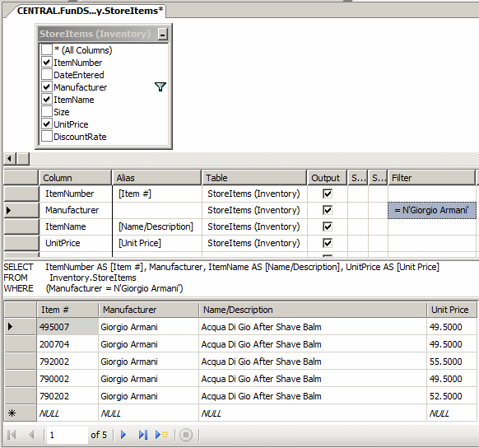Click the Unit Price results column header

click(452, 310)
